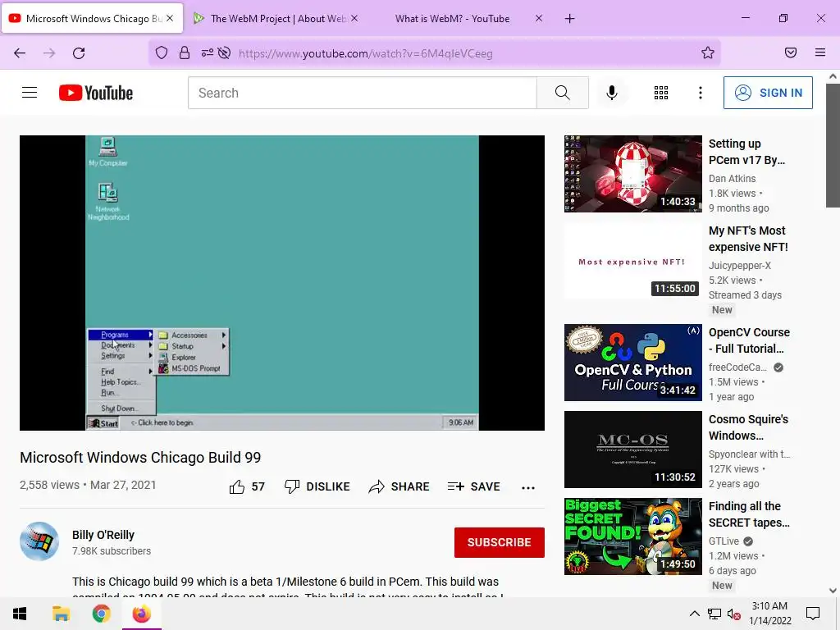Screen dimensions: 840x630
Task: Open YouTube settings three-dot menu
Action: point(701,93)
